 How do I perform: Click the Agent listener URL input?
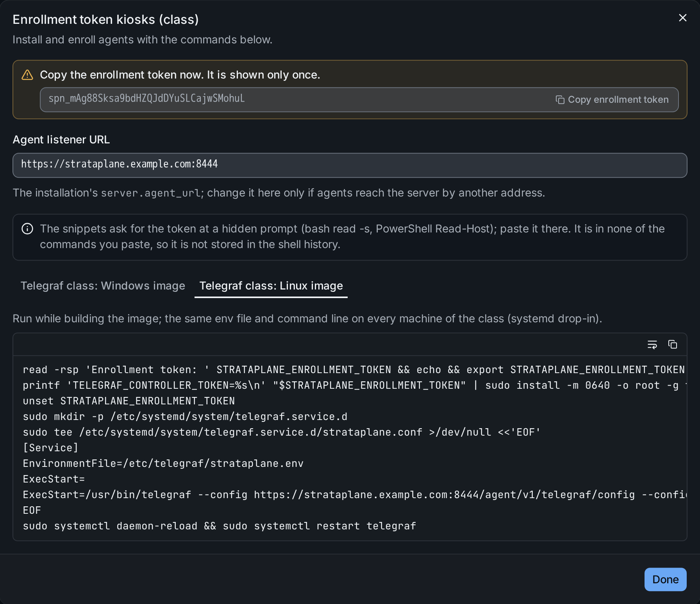click(350, 165)
